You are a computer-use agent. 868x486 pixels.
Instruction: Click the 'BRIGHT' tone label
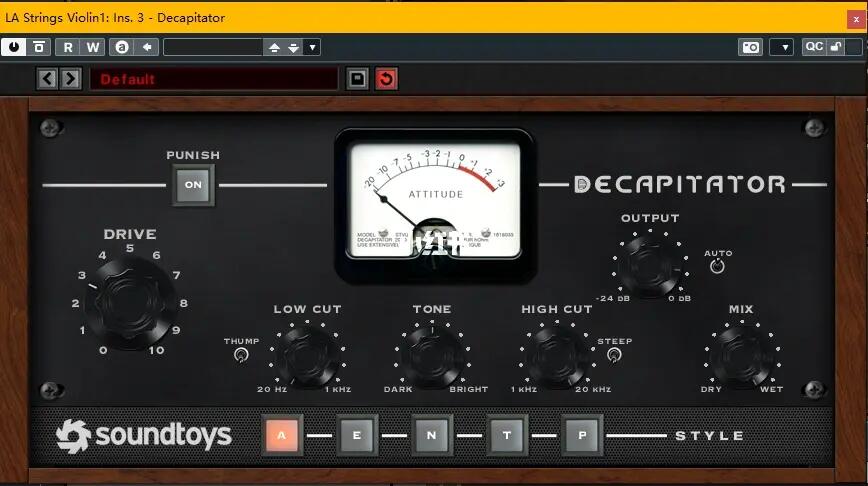468,389
